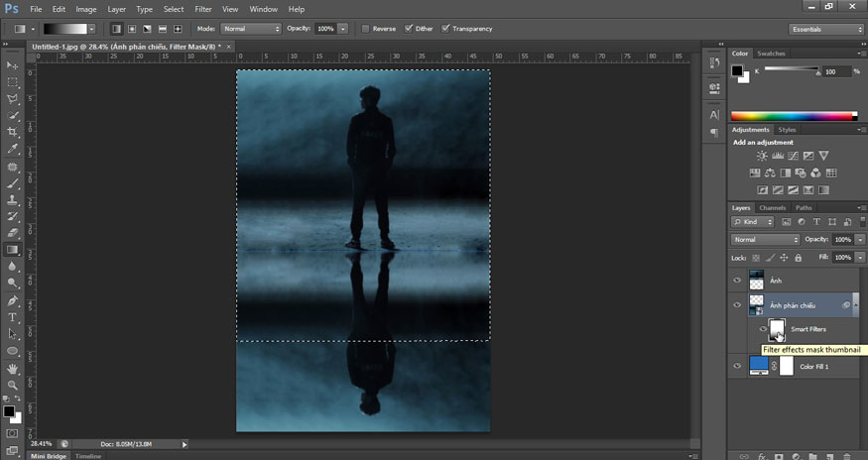Image resolution: width=868 pixels, height=460 pixels.
Task: Open the Essentials workspace dropdown
Action: 825,30
